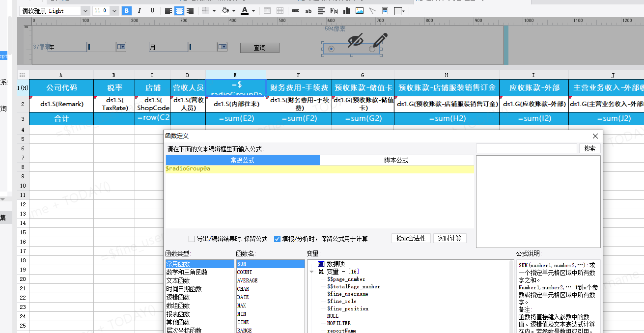Toggle italic formatting in the toolbar

tap(140, 11)
